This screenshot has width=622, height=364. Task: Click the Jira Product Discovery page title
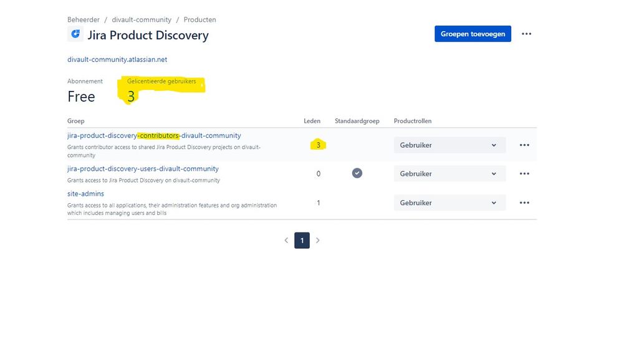[148, 35]
